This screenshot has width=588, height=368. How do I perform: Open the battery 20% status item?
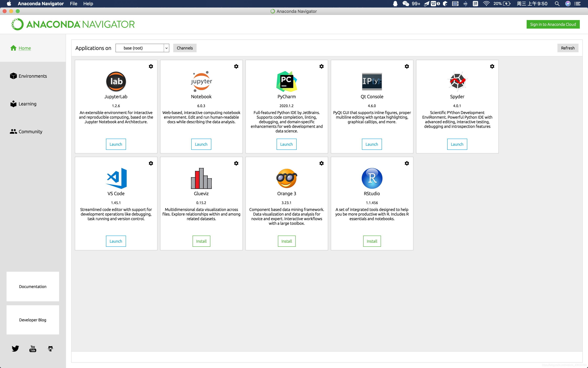pyautogui.click(x=502, y=4)
